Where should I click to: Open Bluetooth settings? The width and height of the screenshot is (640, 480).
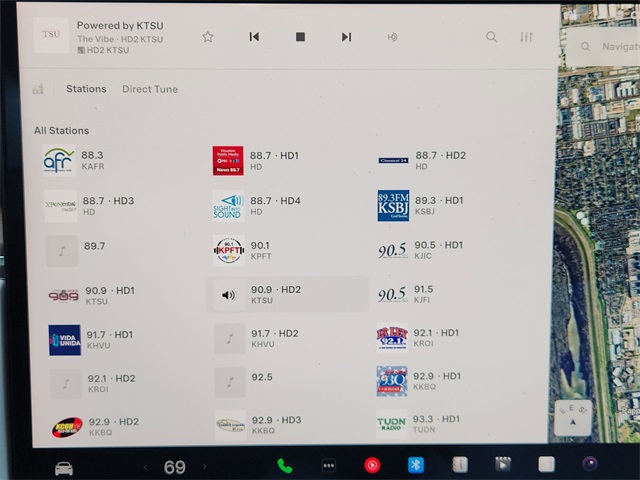point(416,464)
